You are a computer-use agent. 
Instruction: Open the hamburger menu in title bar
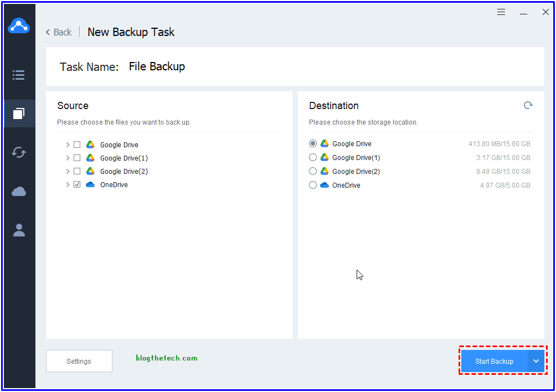(501, 12)
